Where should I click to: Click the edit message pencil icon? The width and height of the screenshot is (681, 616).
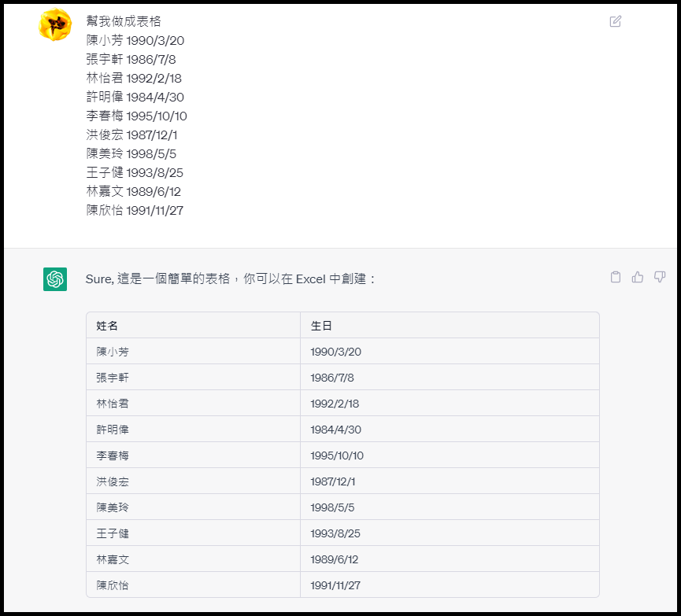(616, 21)
